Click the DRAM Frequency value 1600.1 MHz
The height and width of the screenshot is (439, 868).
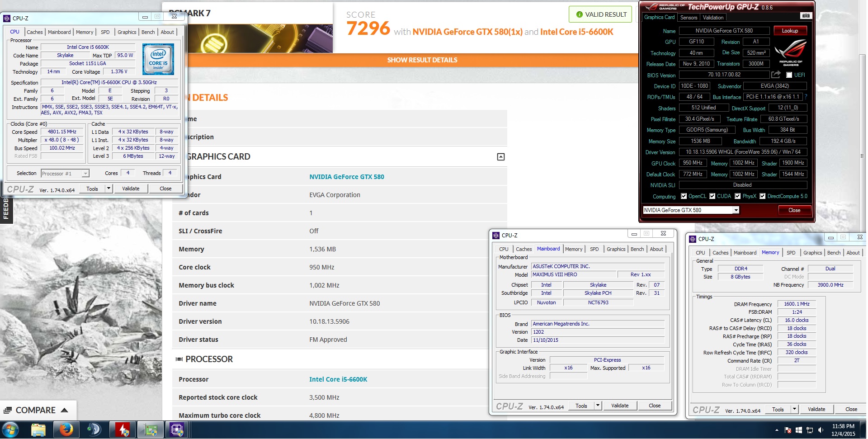click(x=797, y=304)
